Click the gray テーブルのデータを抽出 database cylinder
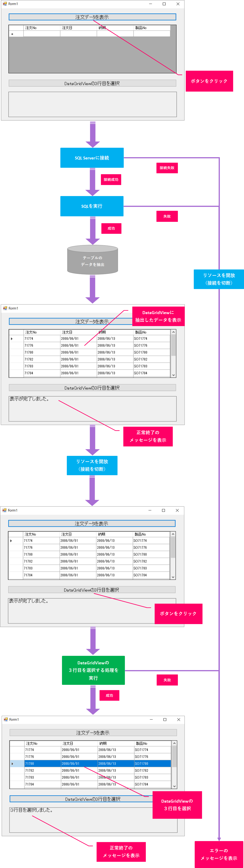This screenshot has height=868, width=244. click(92, 260)
